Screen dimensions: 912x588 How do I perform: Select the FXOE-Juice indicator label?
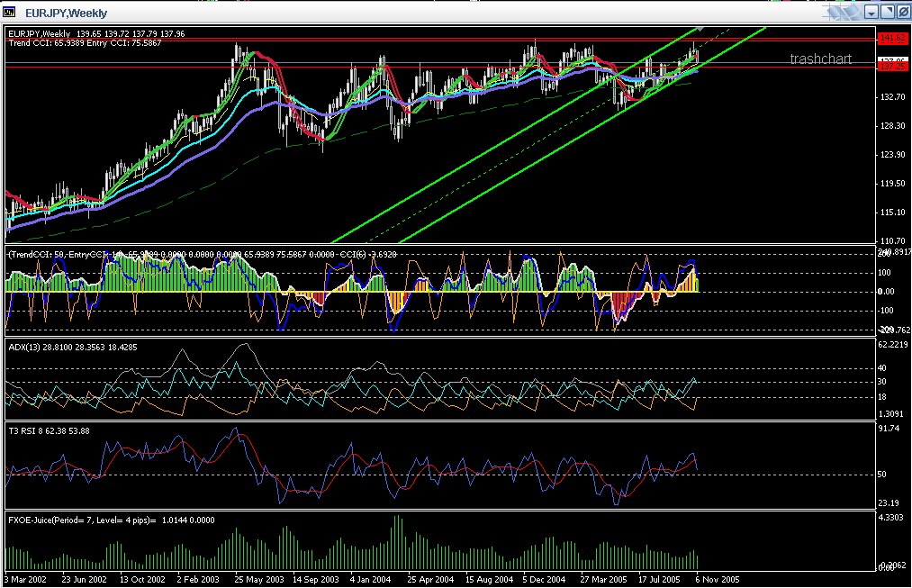(x=111, y=520)
